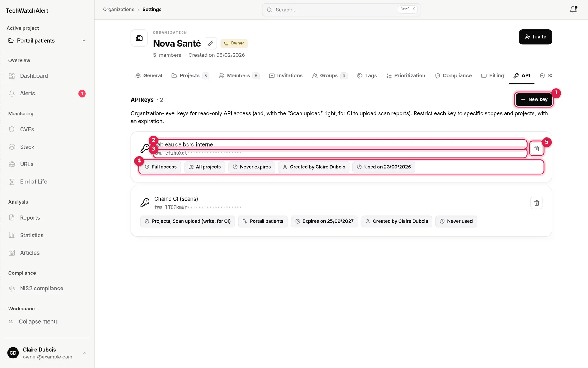Click the Never used chip

(x=456, y=221)
